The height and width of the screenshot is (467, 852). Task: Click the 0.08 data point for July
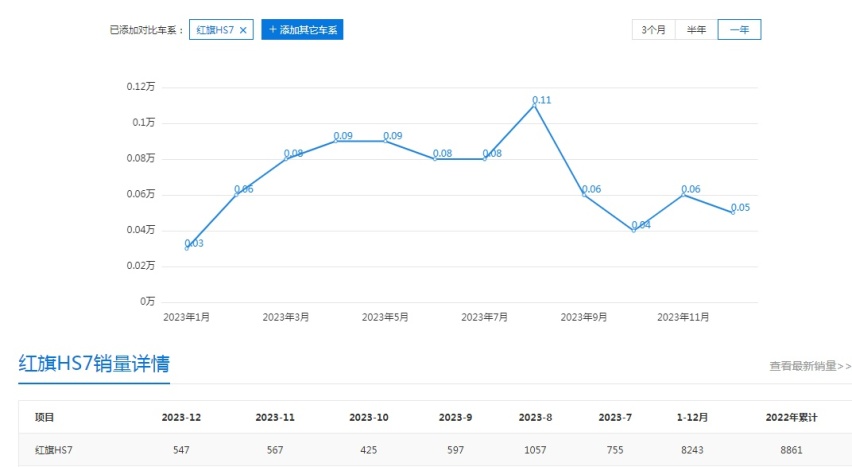485,158
